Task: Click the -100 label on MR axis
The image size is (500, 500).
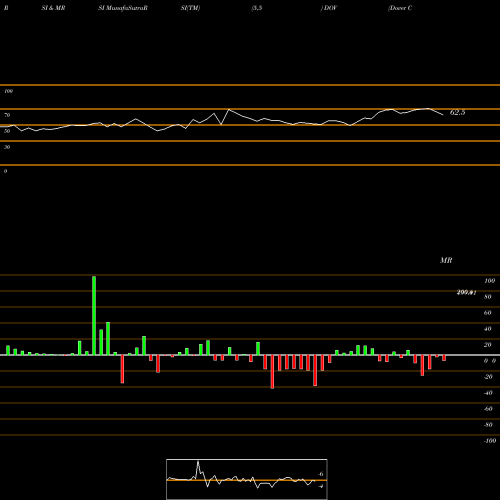Action: pos(490,441)
